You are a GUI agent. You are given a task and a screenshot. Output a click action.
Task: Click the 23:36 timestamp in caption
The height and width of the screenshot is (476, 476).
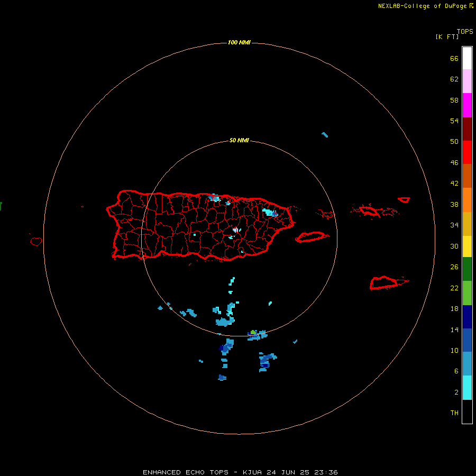click(326, 472)
